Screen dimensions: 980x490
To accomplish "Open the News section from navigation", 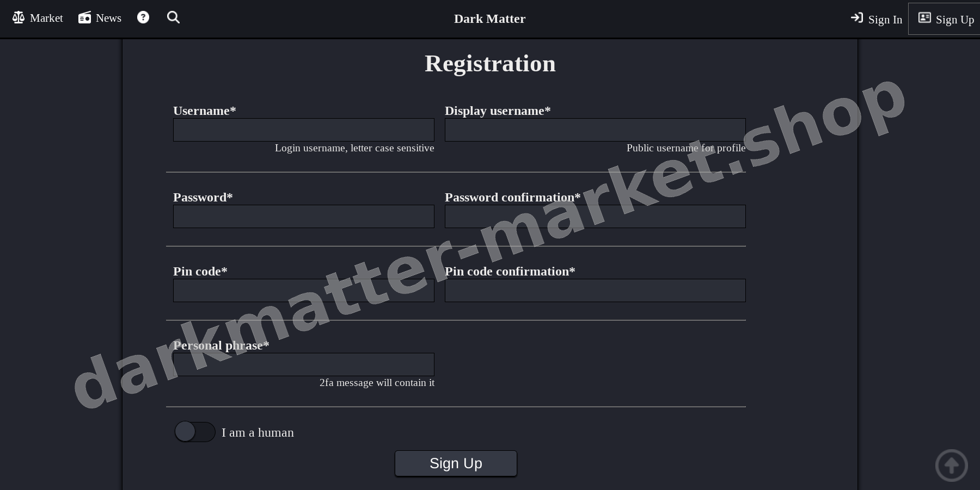I will (x=108, y=18).
